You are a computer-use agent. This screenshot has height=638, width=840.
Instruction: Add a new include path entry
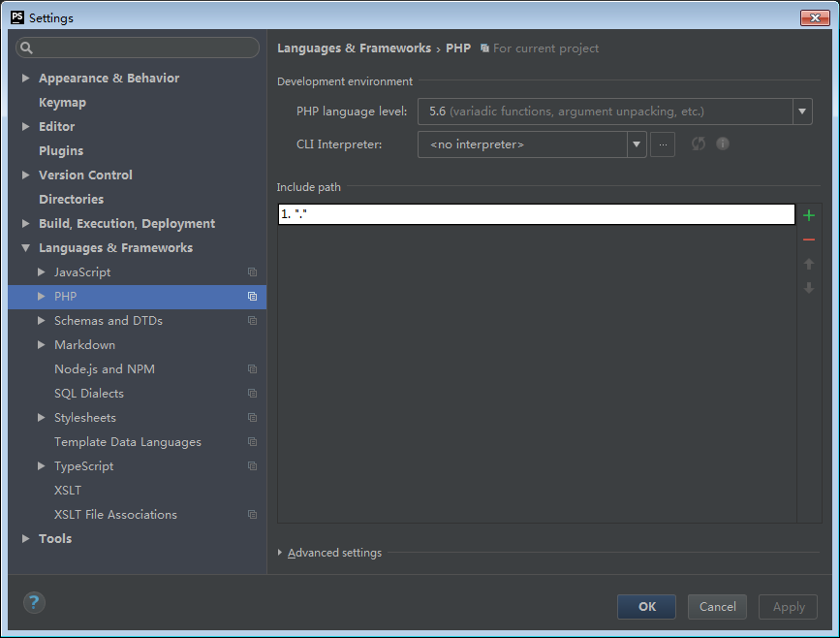(x=809, y=214)
